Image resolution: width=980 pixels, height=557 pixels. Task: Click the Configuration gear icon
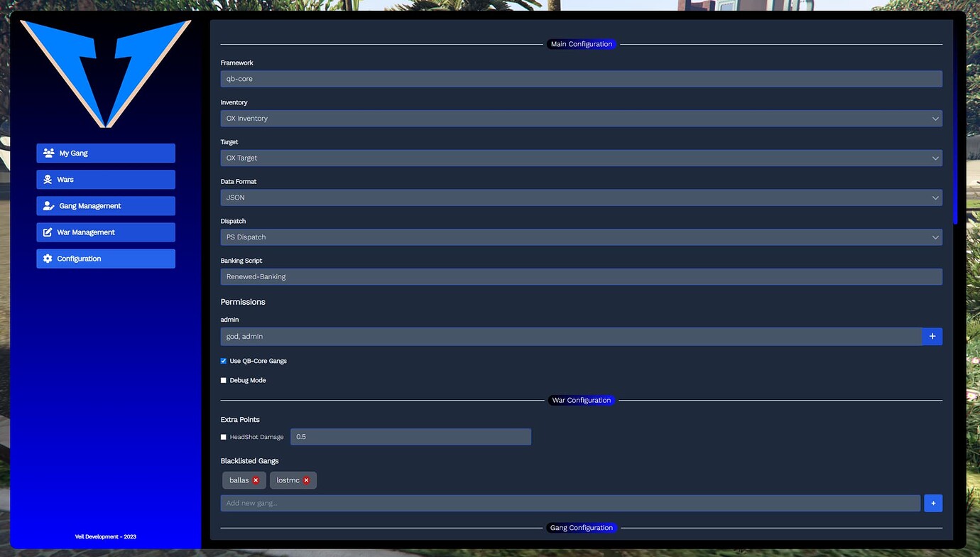48,259
